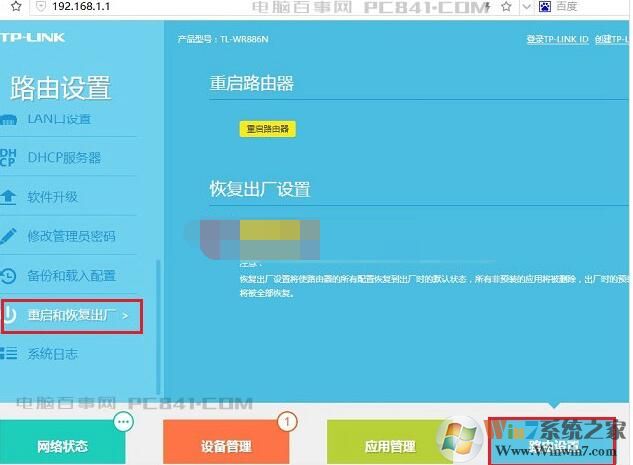The image size is (633, 465).
Task: Click the sidebar vertical scrollbar
Action: (x=158, y=326)
